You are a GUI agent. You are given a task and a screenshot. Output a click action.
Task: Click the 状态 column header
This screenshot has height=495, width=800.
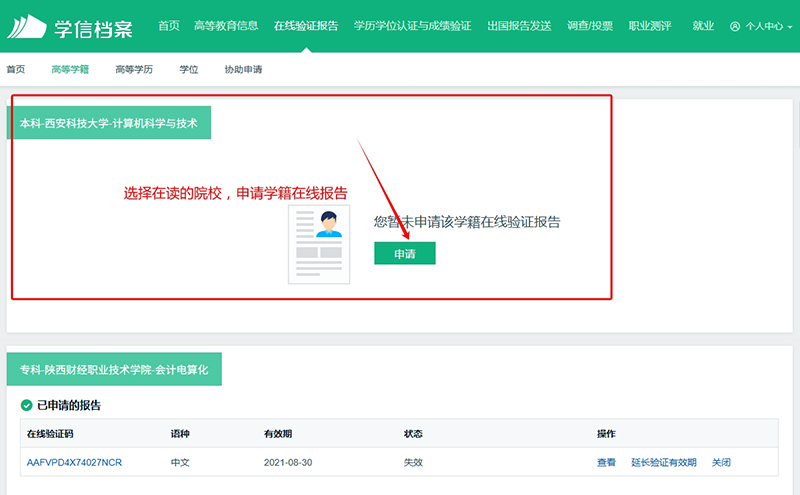coord(413,434)
